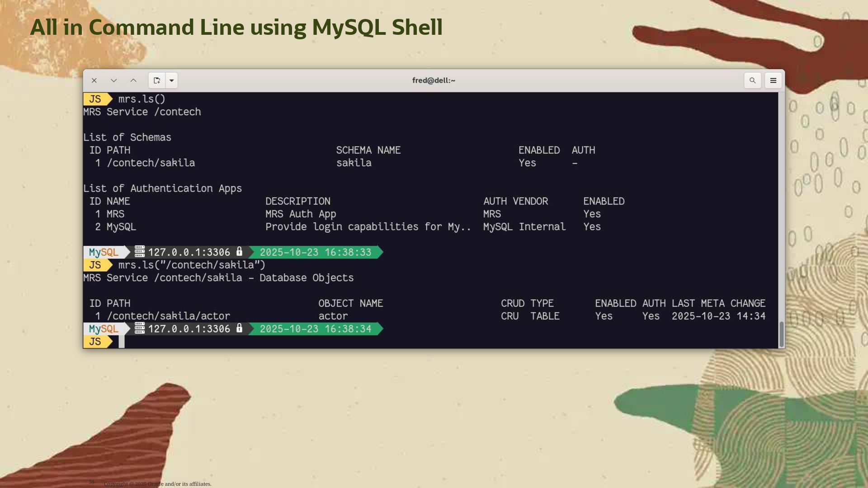Click the green 2025-10-23 16:38:34 timestamp segment
Screen dimensions: 868x488
click(315, 329)
